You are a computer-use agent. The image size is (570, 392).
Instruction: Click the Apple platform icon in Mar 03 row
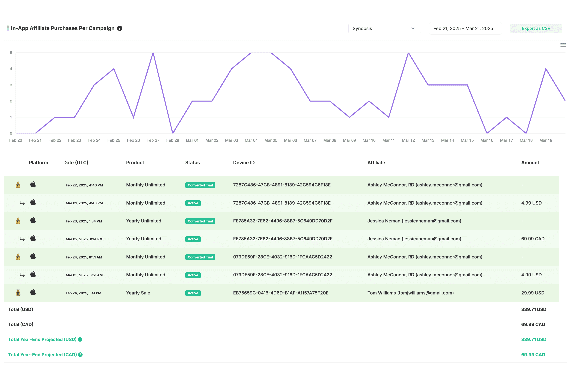point(33,274)
